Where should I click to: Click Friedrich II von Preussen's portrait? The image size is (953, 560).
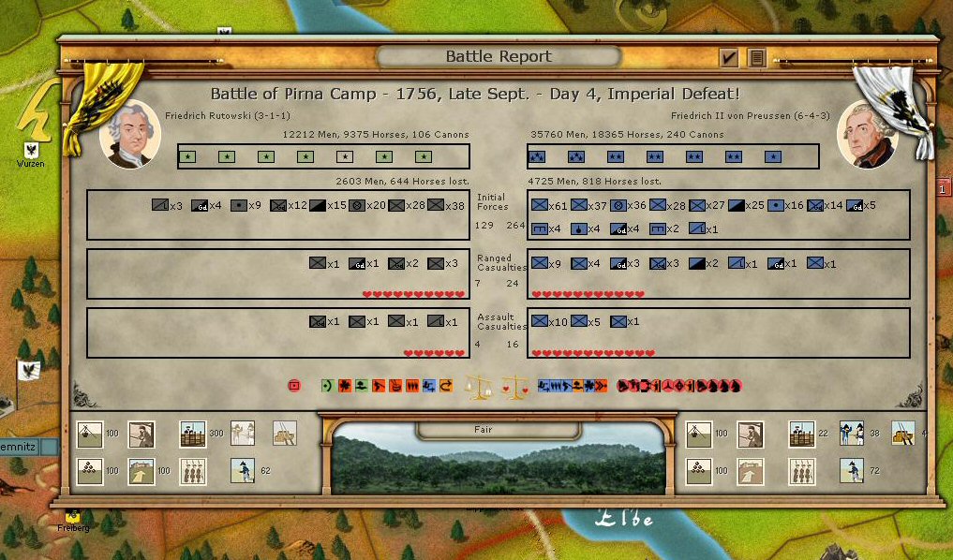(867, 133)
